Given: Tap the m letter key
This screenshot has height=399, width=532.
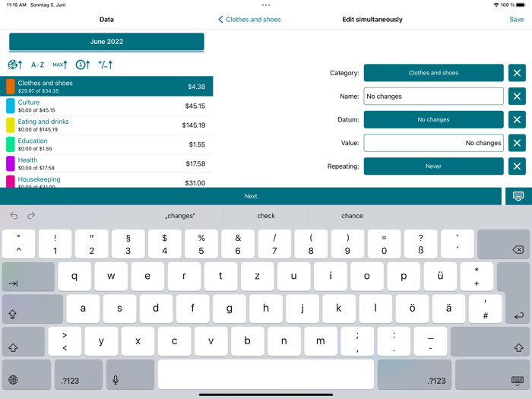Looking at the screenshot, I should coord(321,341).
